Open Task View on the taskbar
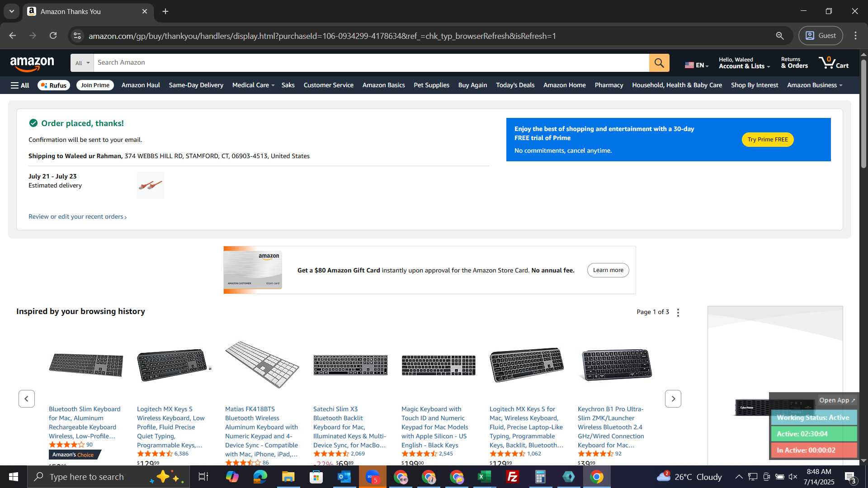 (203, 477)
